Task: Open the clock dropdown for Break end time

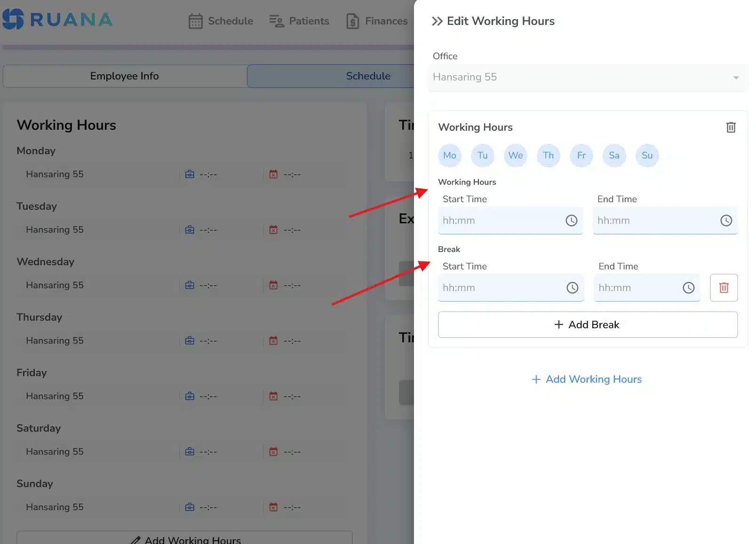Action: click(x=688, y=287)
